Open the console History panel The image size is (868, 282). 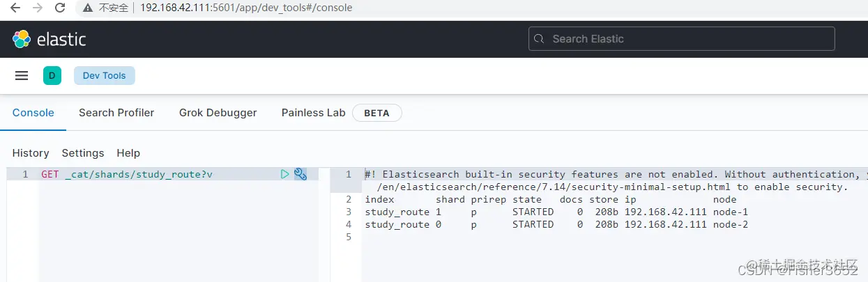click(31, 153)
